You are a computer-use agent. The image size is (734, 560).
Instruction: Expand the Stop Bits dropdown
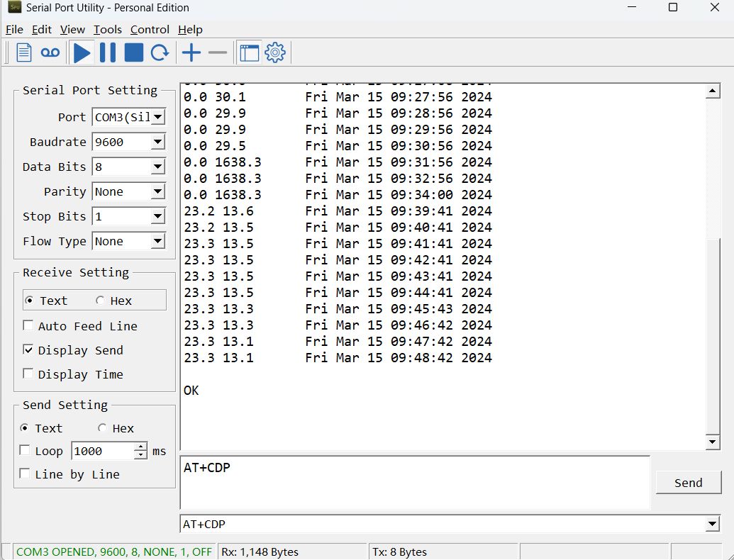[x=158, y=217]
